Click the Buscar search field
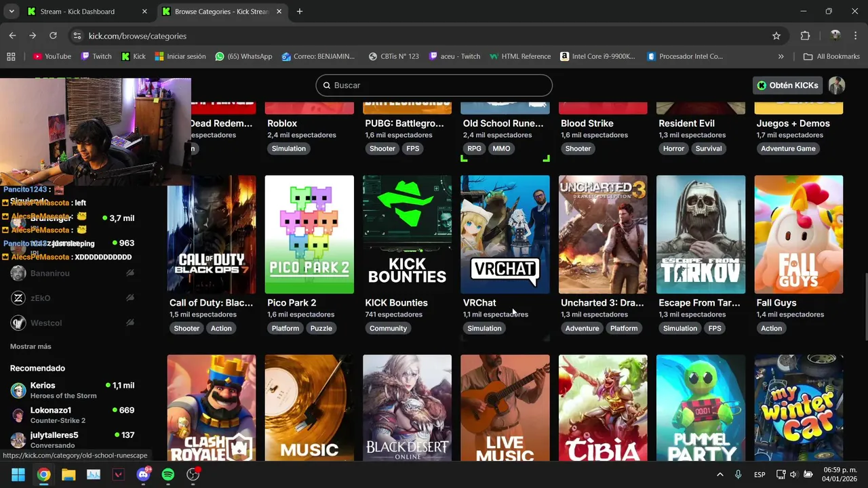 click(434, 85)
